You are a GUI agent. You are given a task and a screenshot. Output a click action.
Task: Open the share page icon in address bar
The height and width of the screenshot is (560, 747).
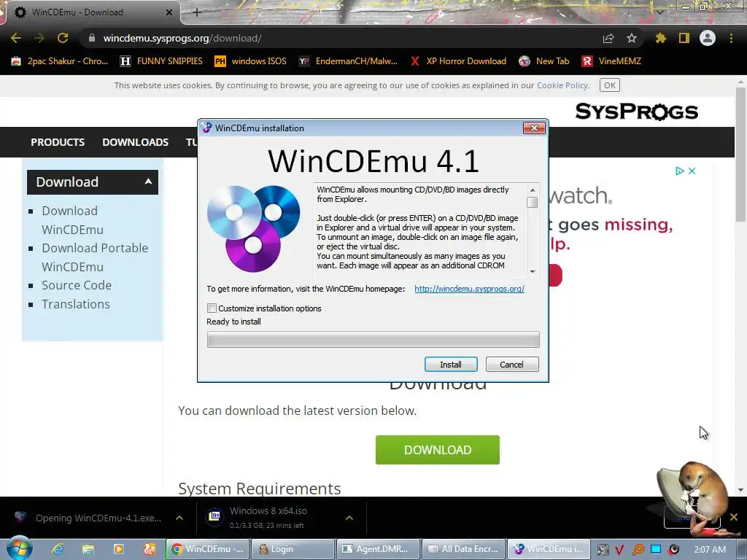[608, 38]
